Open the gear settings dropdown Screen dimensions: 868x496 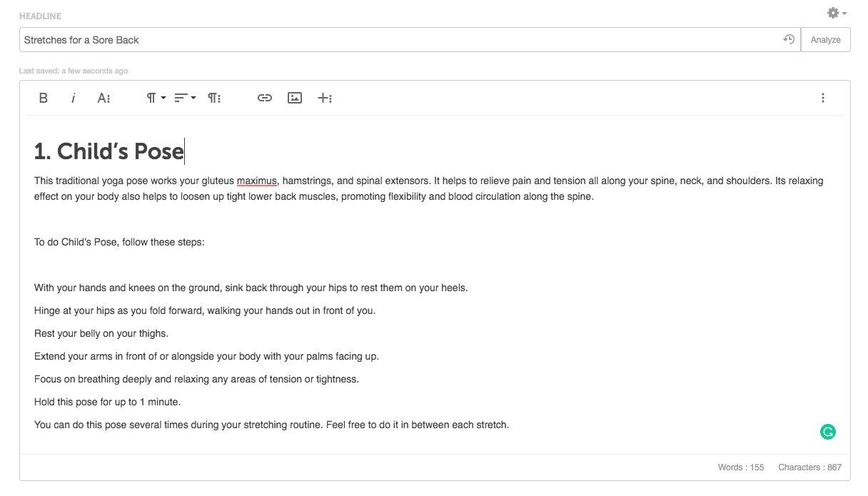point(836,13)
